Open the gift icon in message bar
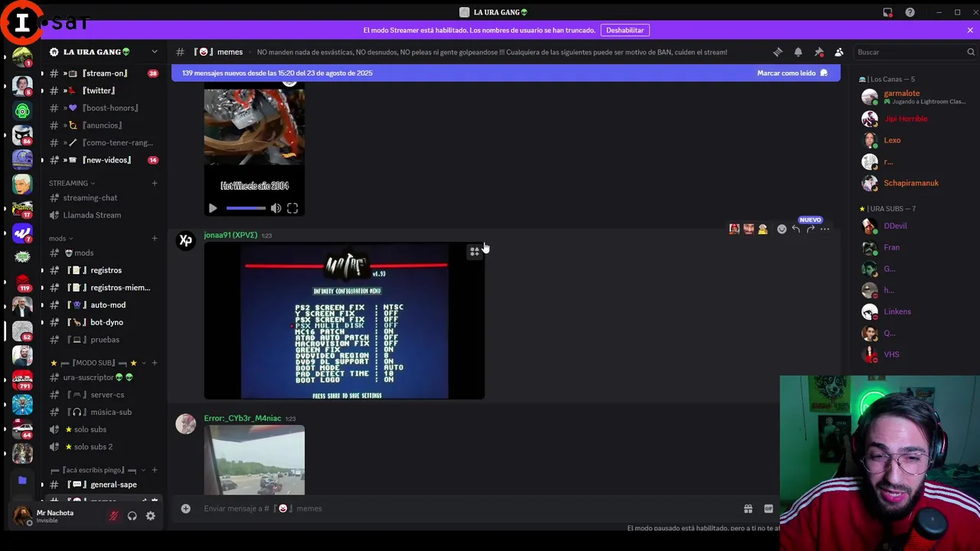Viewport: 980px width, 551px height. [x=748, y=508]
